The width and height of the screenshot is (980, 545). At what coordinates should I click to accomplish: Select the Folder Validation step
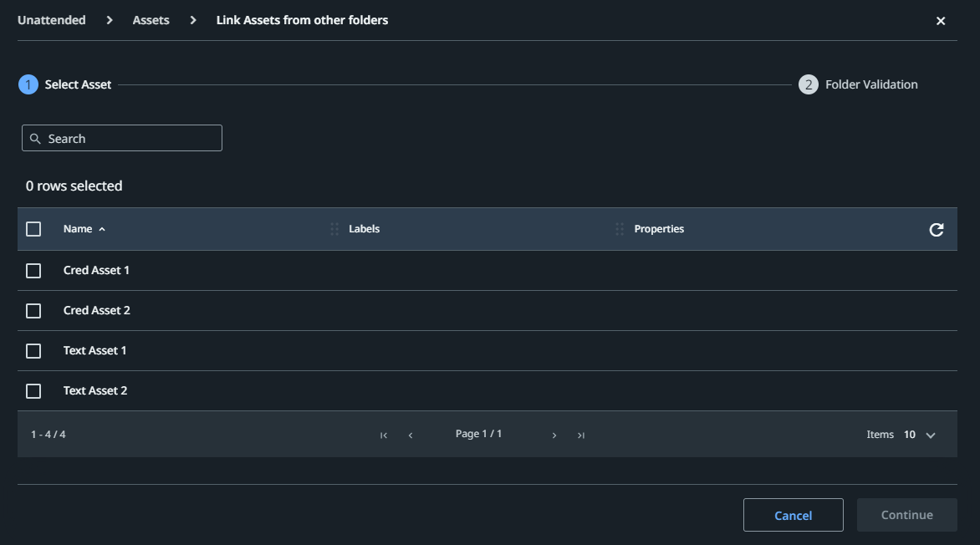coord(859,84)
